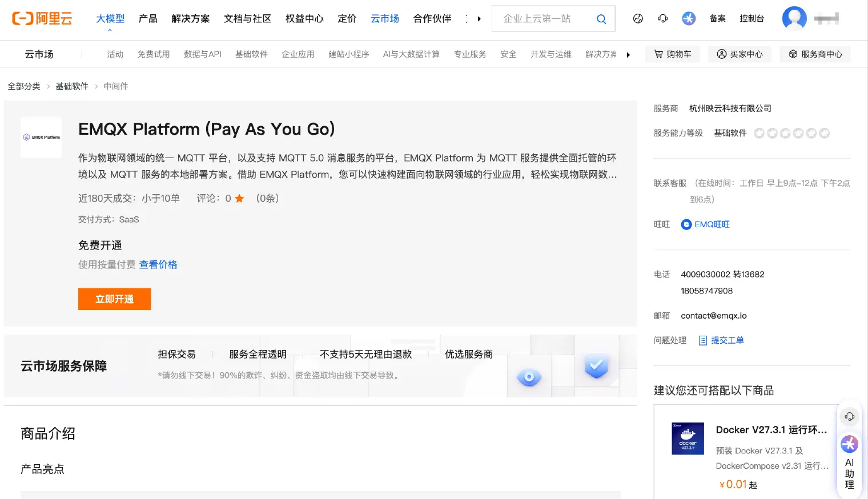Open the 文档与社区 menu
The height and width of the screenshot is (499, 868).
247,19
